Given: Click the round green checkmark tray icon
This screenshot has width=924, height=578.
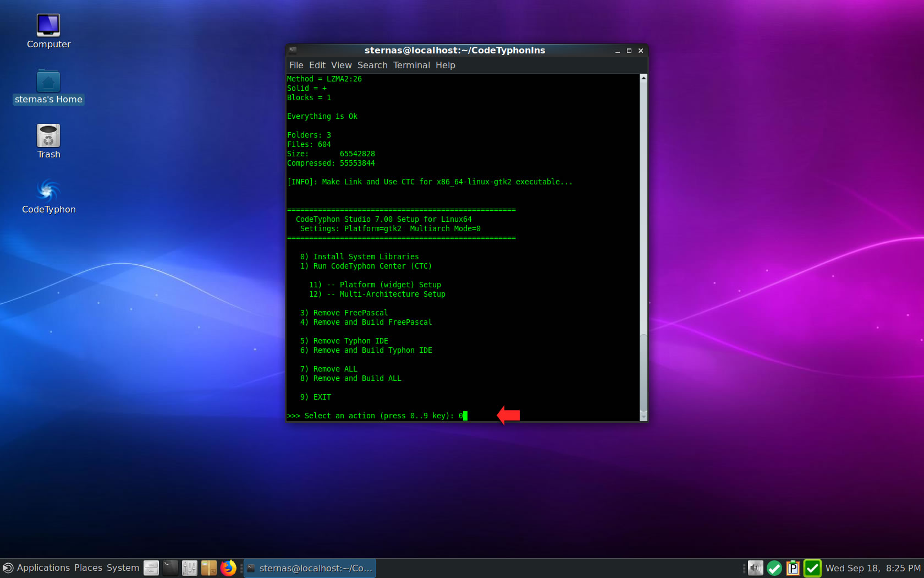Looking at the screenshot, I should point(774,568).
